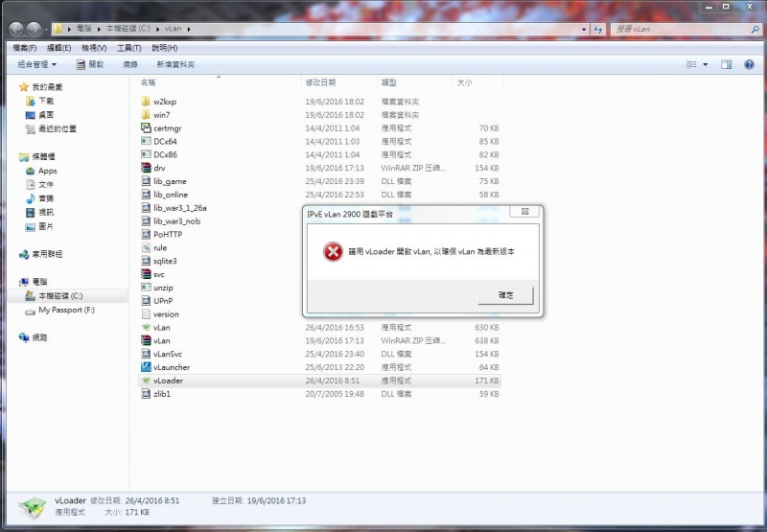Select the svc archive icon
The width and height of the screenshot is (767, 532).
pos(146,274)
